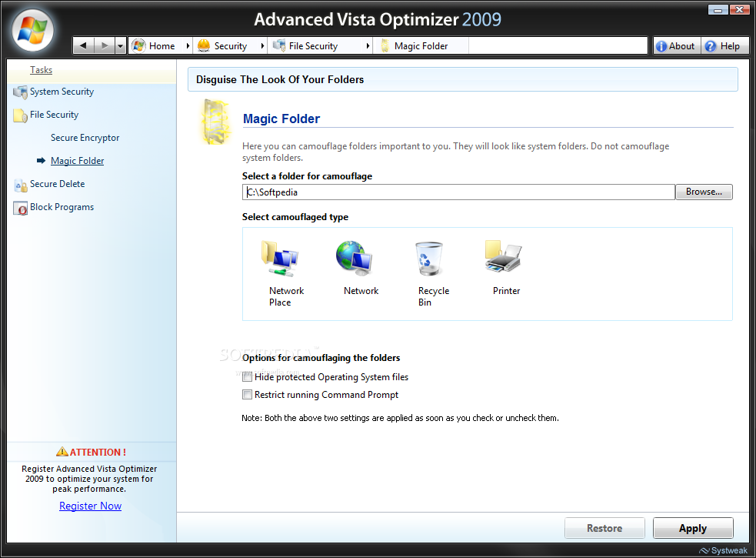Viewport: 756px width, 558px height.
Task: Toggle Hide protected Operating System files
Action: pos(247,377)
